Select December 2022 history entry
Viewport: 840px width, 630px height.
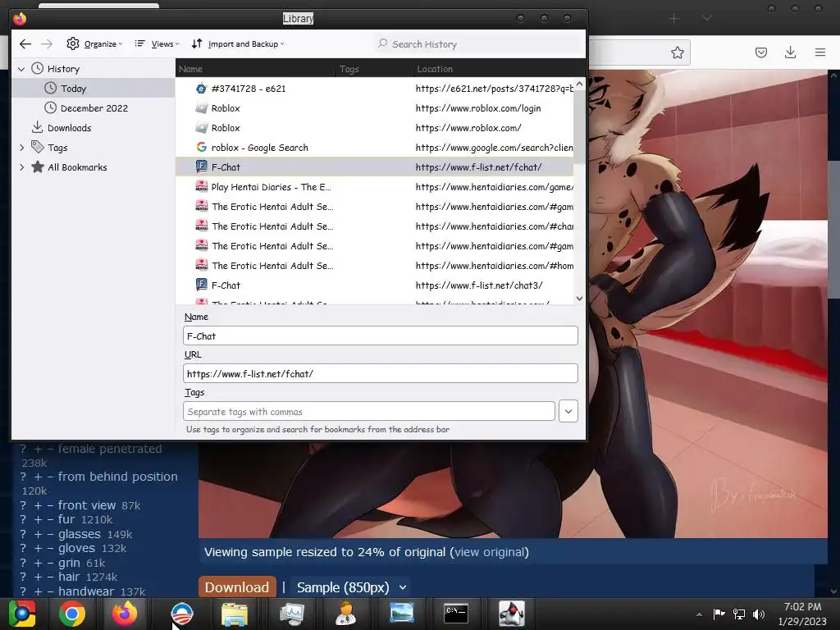tap(94, 107)
